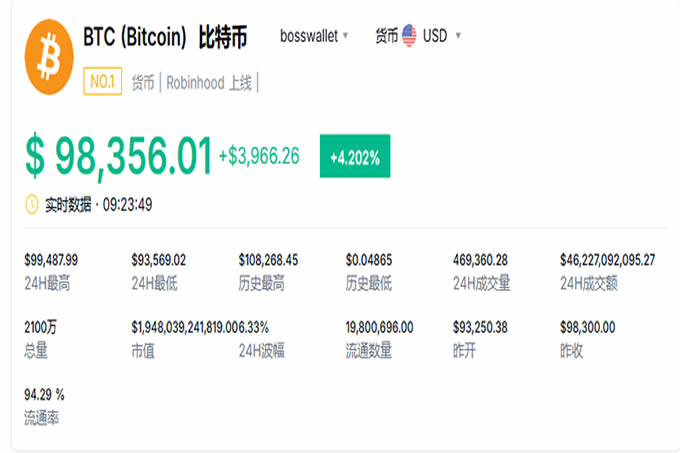Screen dimensions: 680x453
Task: Click the 货币 category tag
Action: [143, 83]
